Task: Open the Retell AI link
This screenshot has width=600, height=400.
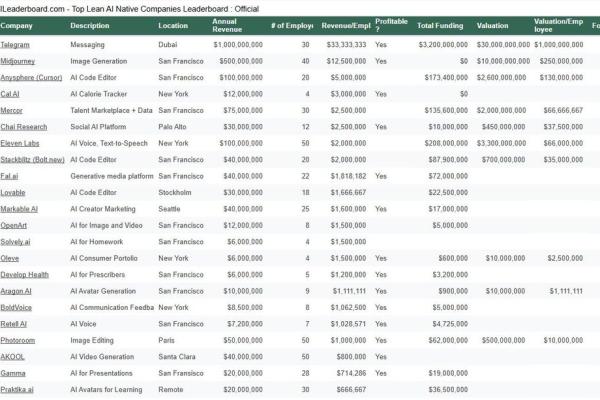Action: [14, 325]
